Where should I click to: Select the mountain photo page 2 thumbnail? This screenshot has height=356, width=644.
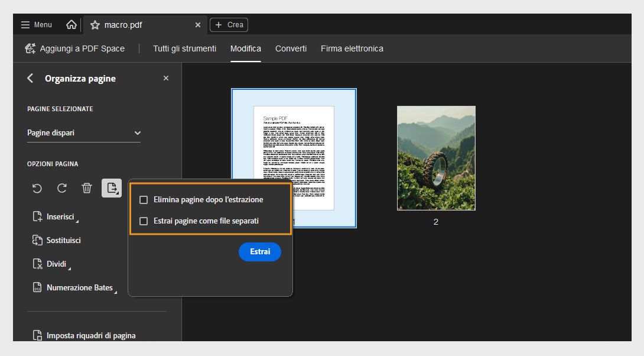point(435,158)
